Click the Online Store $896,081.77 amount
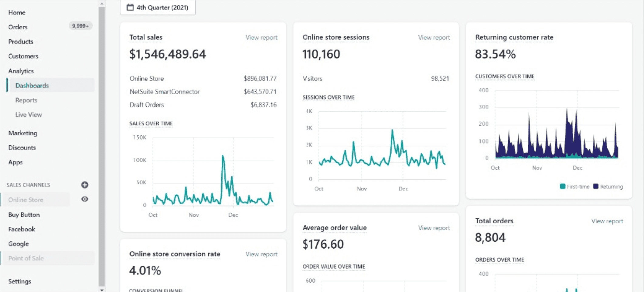Viewport: 644px width, 292px height. tap(260, 79)
